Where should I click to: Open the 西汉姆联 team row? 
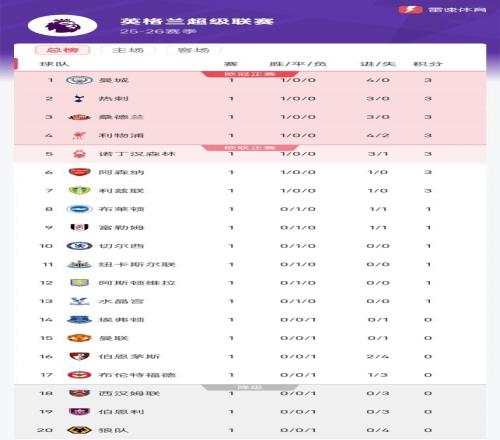[250, 393]
